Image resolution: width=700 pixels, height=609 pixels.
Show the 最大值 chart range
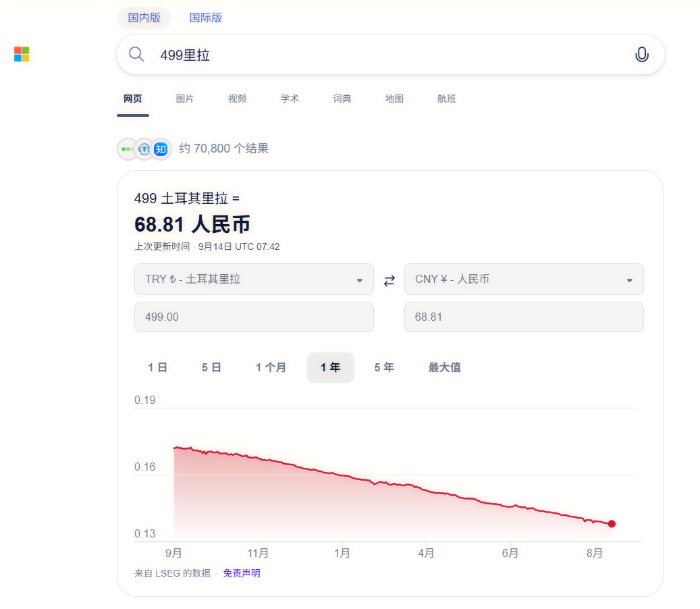[x=444, y=367]
